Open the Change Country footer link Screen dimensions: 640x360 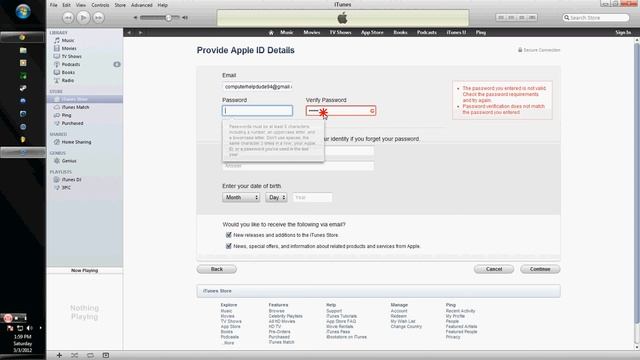pyautogui.click(x=406, y=327)
